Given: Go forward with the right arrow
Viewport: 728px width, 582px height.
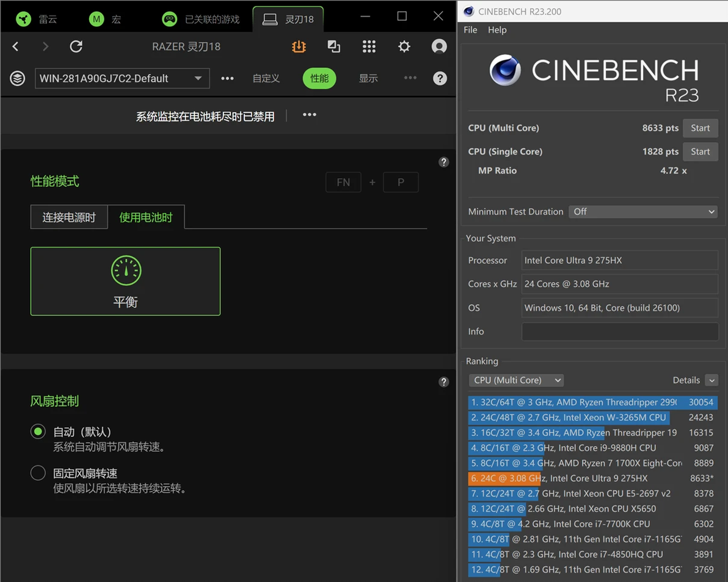Looking at the screenshot, I should pos(45,46).
